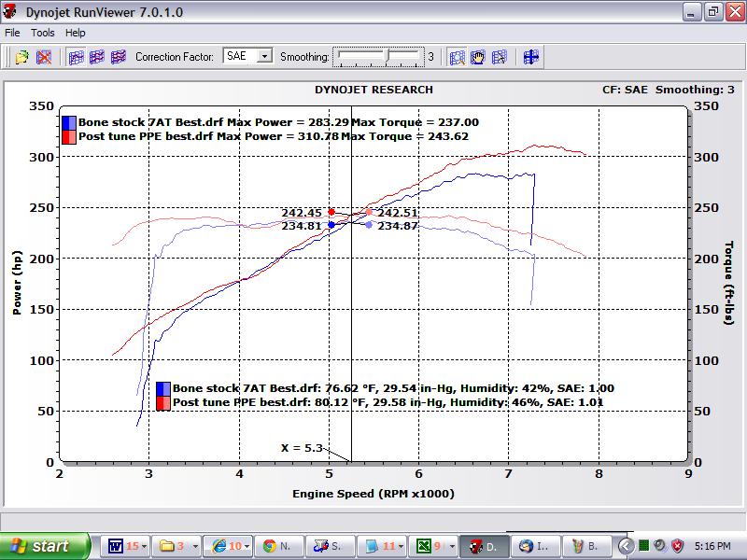747x560 pixels.
Task: Click the CF: SAE Smoothing: 3 label
Action: pos(669,90)
